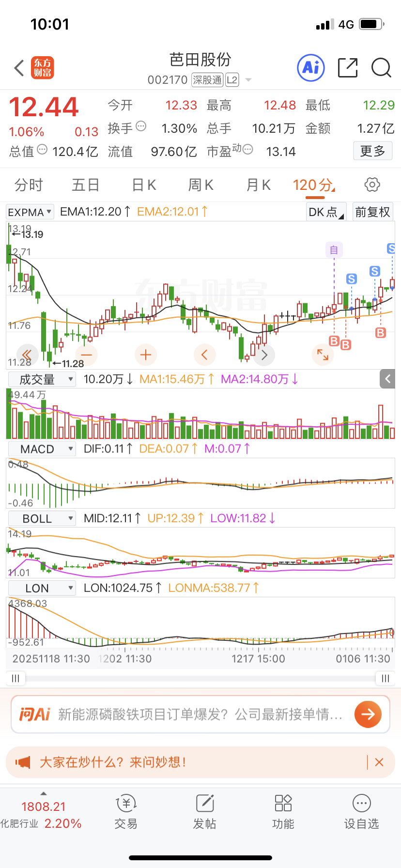Open the DK点 dropdown

(326, 212)
